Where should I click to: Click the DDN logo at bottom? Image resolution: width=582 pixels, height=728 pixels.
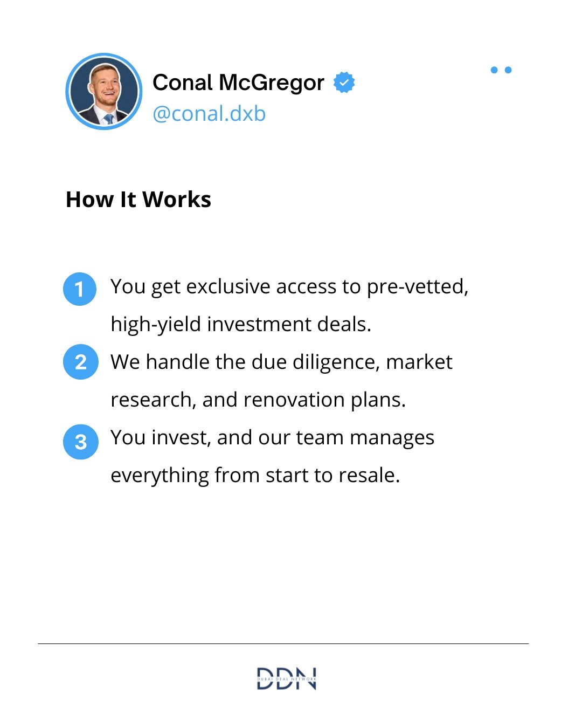[287, 678]
